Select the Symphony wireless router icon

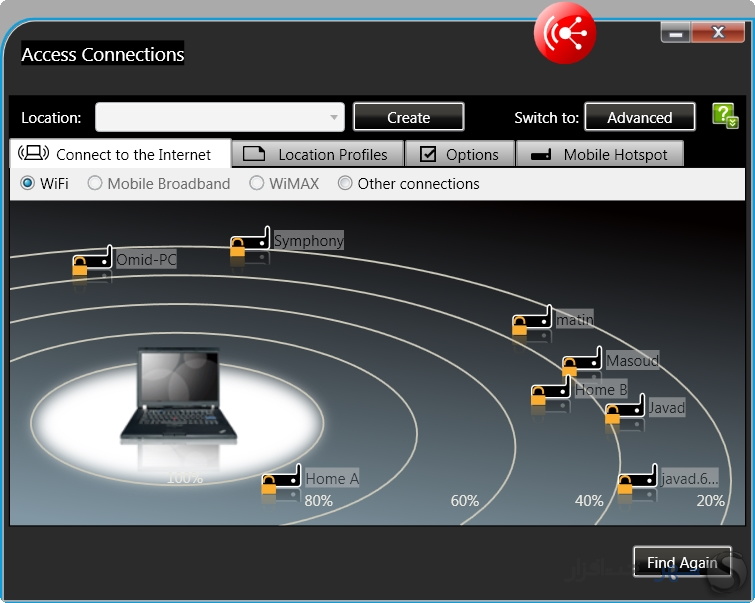pyautogui.click(x=250, y=242)
